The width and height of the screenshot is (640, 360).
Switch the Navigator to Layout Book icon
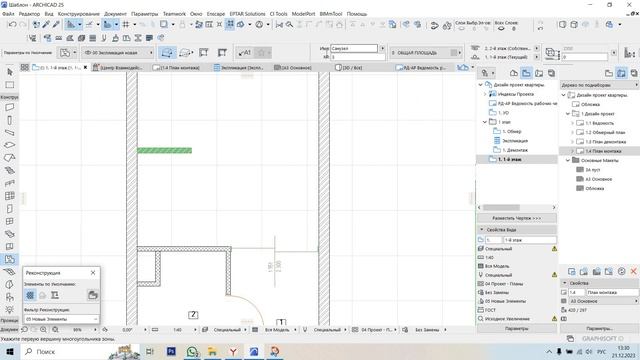pyautogui.click(x=539, y=73)
